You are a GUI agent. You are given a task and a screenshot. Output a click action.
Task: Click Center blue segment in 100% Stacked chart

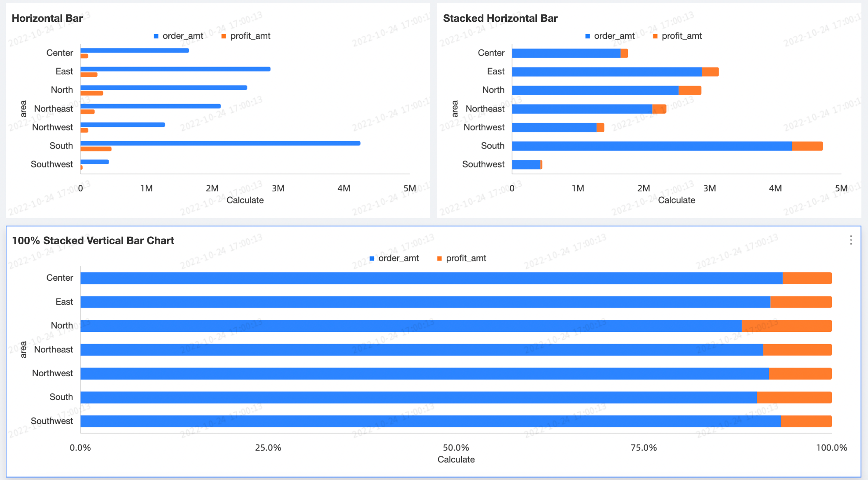pos(432,278)
